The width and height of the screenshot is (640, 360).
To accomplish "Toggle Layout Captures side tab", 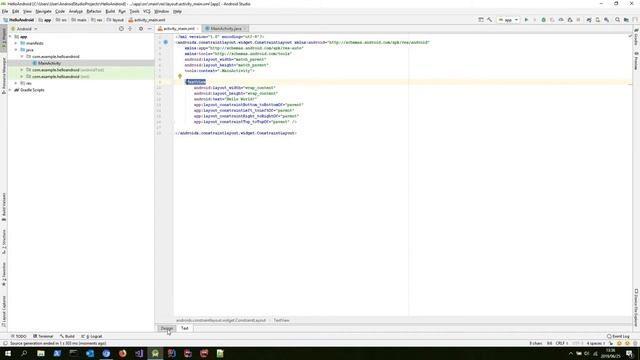I will coord(4,311).
